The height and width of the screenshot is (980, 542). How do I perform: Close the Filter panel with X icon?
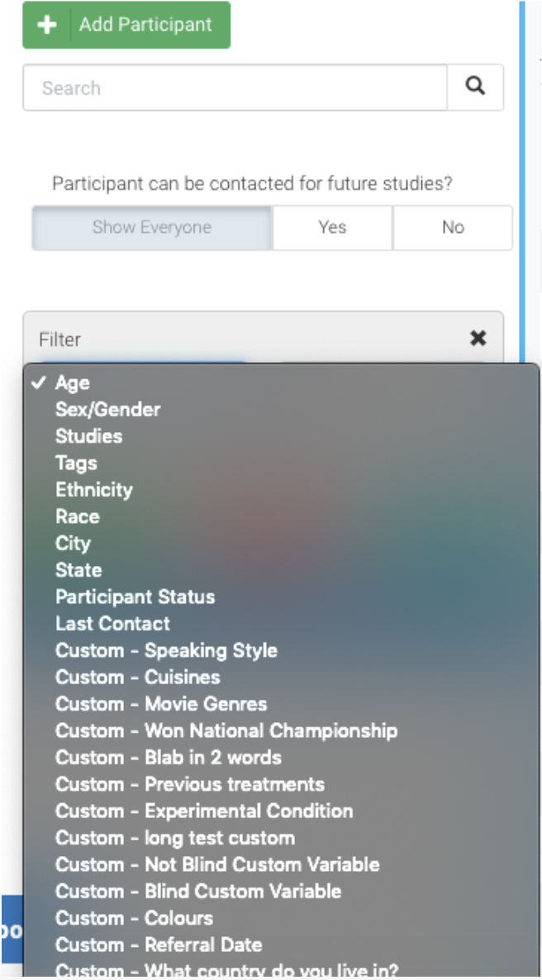(x=478, y=338)
